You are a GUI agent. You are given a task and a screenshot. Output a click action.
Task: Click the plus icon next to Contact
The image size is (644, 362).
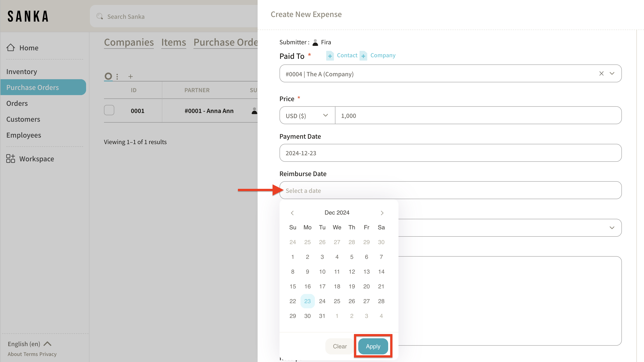click(x=330, y=56)
